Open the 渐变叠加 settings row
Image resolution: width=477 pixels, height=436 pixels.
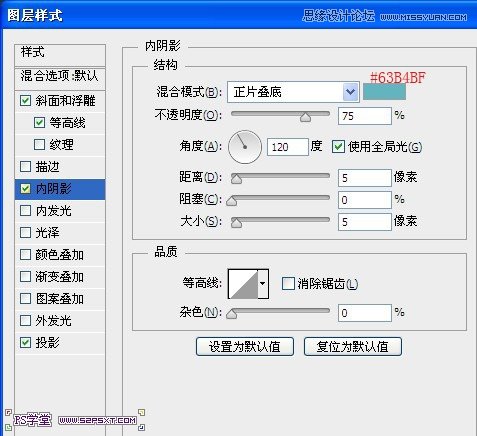60,277
